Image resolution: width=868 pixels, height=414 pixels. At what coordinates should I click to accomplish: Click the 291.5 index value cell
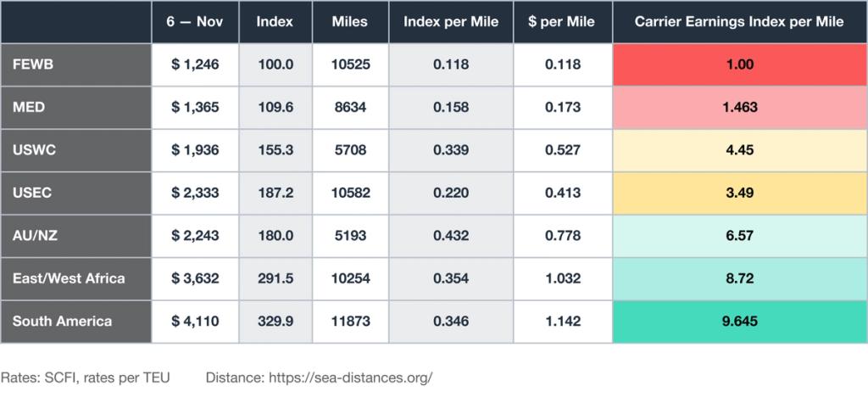tap(275, 278)
